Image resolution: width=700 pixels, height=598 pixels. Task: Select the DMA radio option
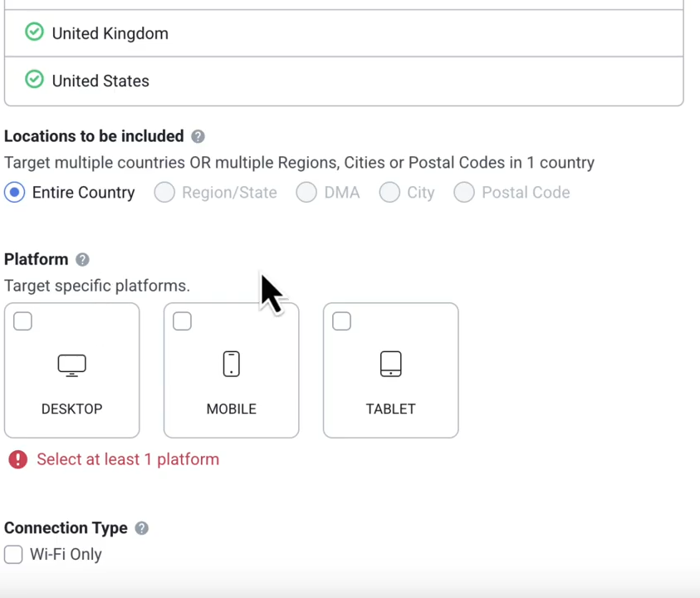(x=306, y=193)
